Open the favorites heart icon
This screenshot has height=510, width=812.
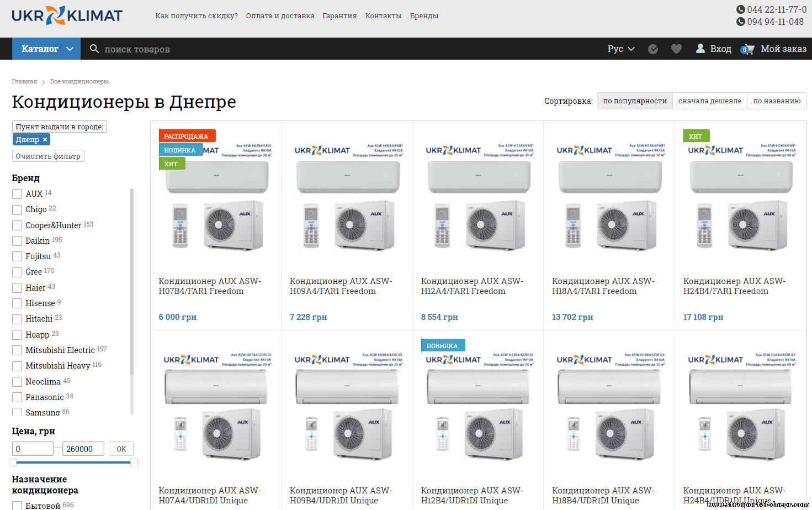point(676,49)
